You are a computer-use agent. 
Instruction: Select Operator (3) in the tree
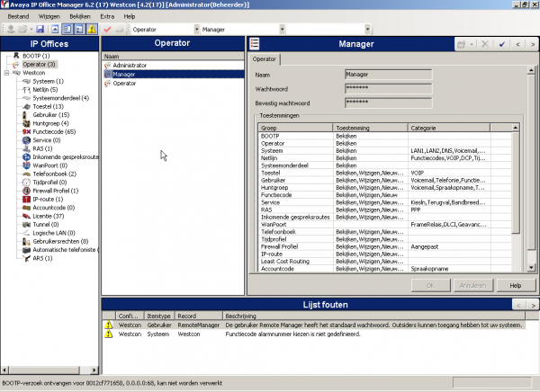pos(39,65)
